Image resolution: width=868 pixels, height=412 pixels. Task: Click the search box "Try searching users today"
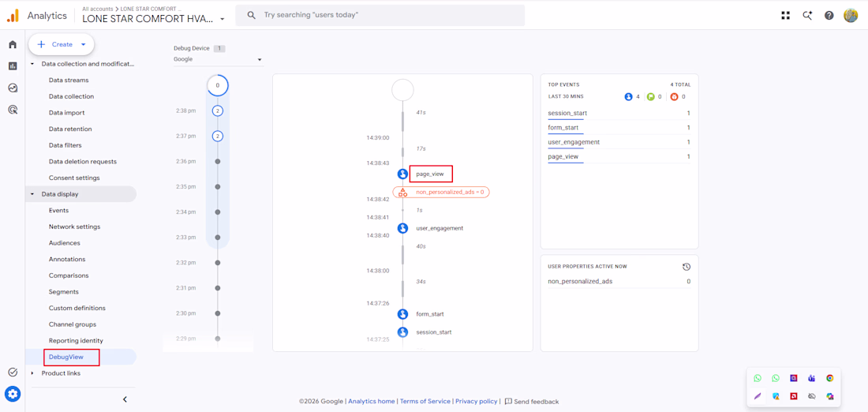[380, 16]
